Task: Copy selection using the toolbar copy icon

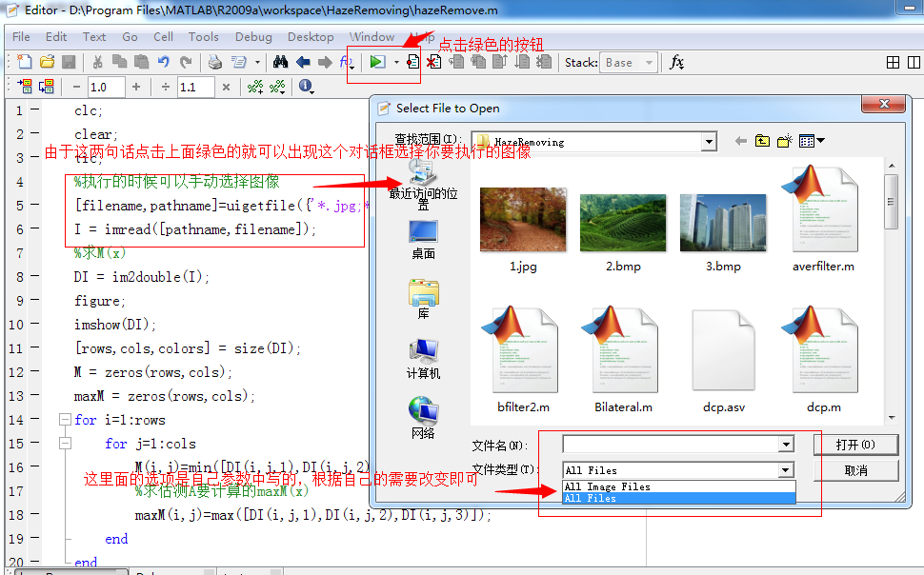Action: 120,62
